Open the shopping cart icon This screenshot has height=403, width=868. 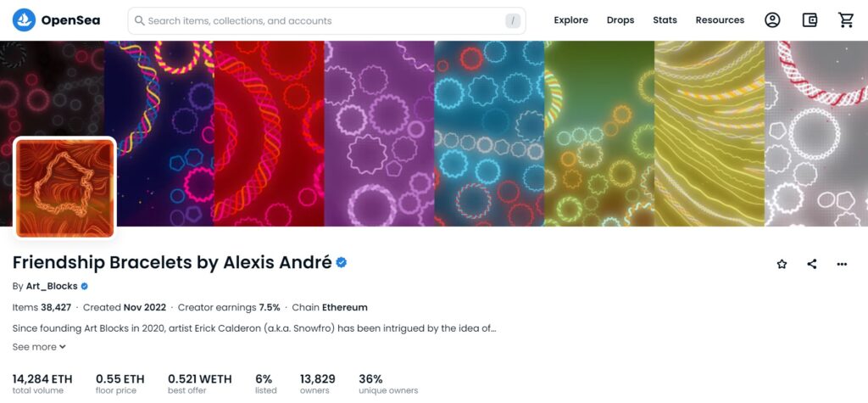coord(846,20)
